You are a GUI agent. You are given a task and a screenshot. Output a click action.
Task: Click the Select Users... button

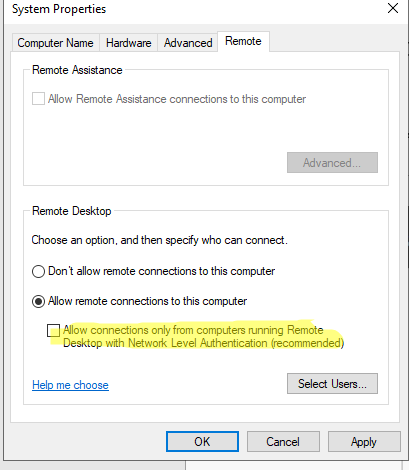pos(332,384)
